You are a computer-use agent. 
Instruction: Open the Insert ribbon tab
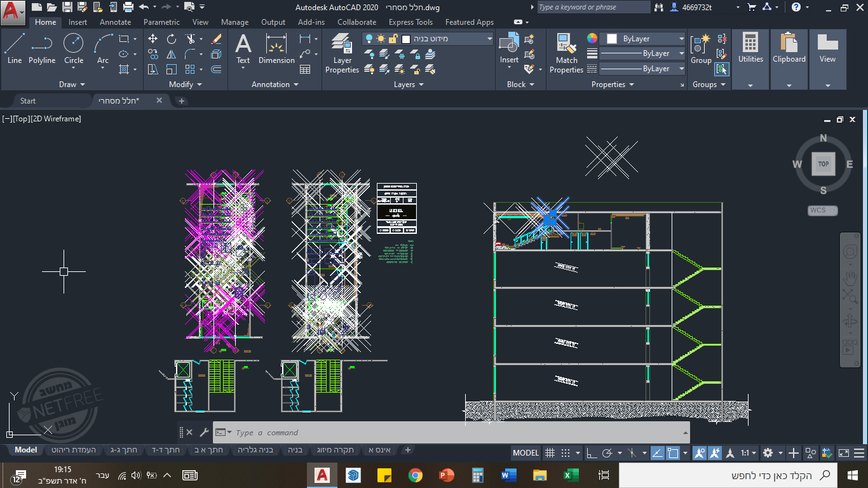tap(78, 22)
